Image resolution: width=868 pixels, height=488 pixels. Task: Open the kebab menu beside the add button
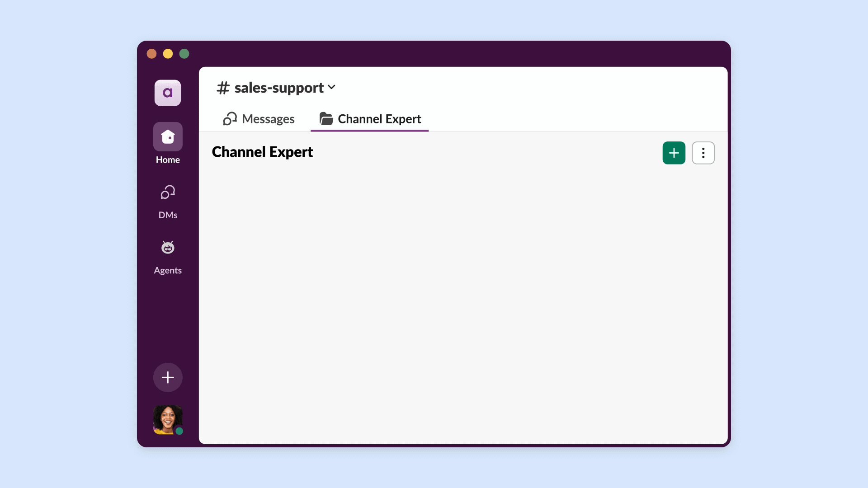[x=703, y=153]
